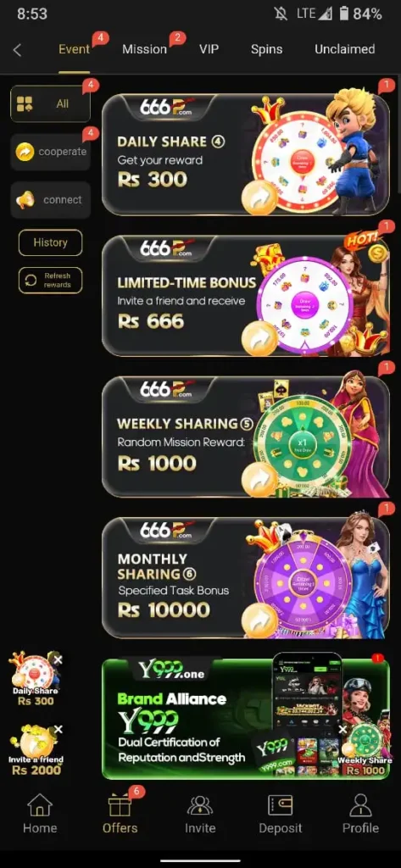Click the Refresh rewards button
Viewport: 401px width, 868px height.
(50, 280)
